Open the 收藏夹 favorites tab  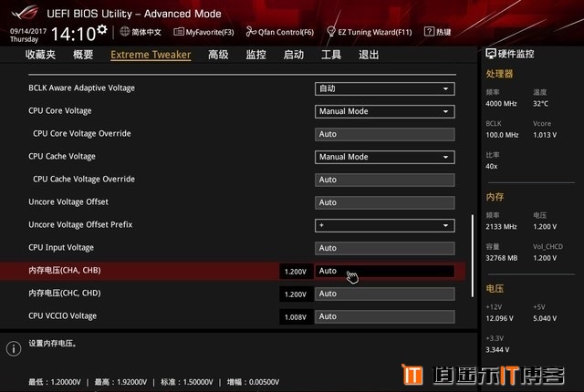(40, 55)
